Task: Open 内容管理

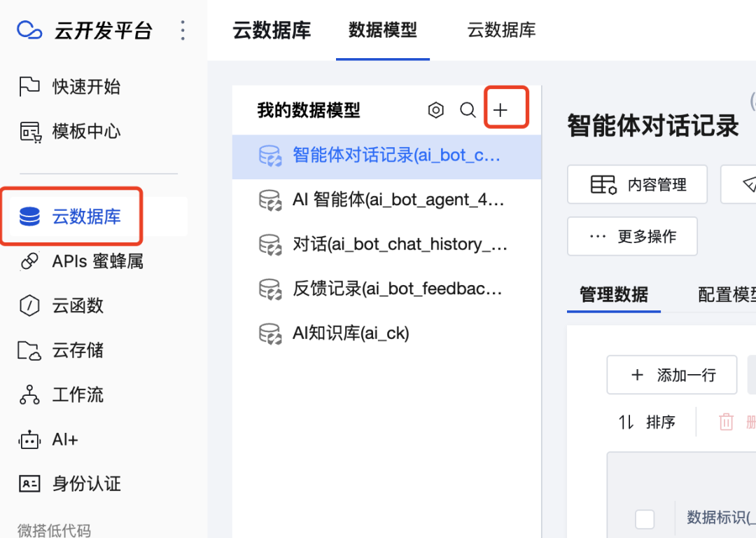Action: point(636,184)
